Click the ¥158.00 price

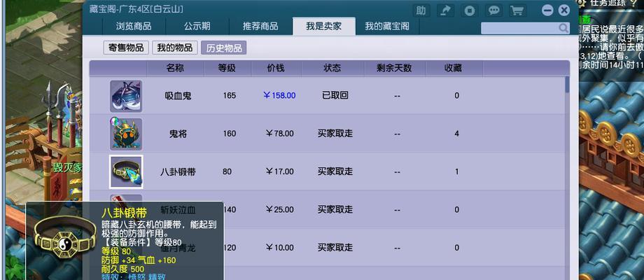(279, 96)
